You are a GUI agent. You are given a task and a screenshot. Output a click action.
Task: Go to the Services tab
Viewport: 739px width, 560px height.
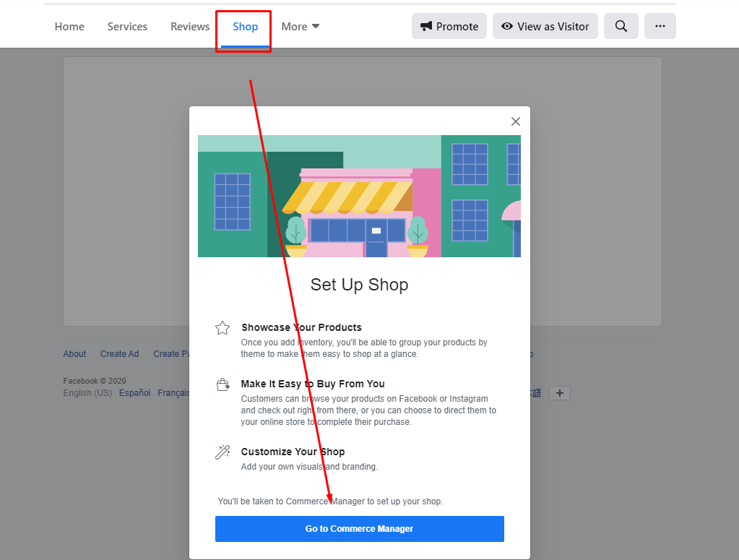(x=127, y=26)
